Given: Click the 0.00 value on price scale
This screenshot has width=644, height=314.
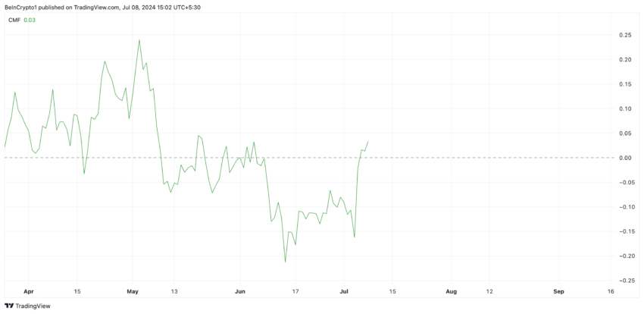Looking at the screenshot, I should click(x=625, y=158).
